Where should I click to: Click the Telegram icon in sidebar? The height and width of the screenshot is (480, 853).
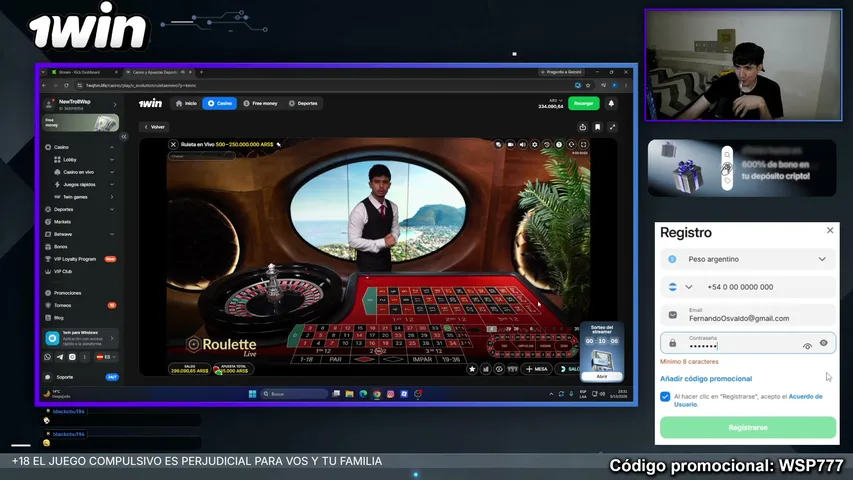tap(60, 357)
